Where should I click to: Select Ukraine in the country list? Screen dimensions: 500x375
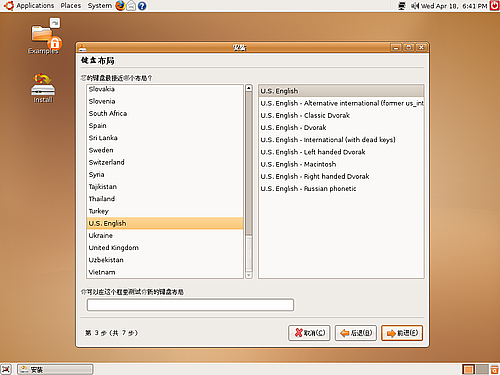click(165, 235)
